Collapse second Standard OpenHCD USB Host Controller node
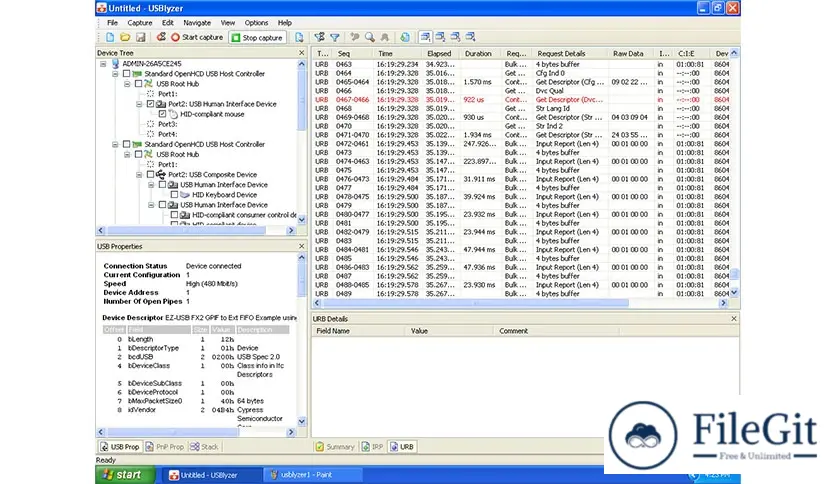Viewport: 836px width, 484px height. pyautogui.click(x=115, y=144)
